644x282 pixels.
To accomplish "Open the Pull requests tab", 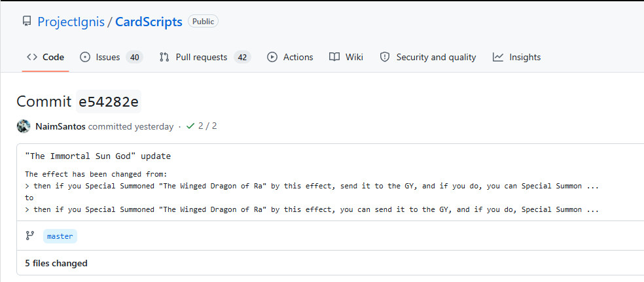I will pyautogui.click(x=205, y=57).
